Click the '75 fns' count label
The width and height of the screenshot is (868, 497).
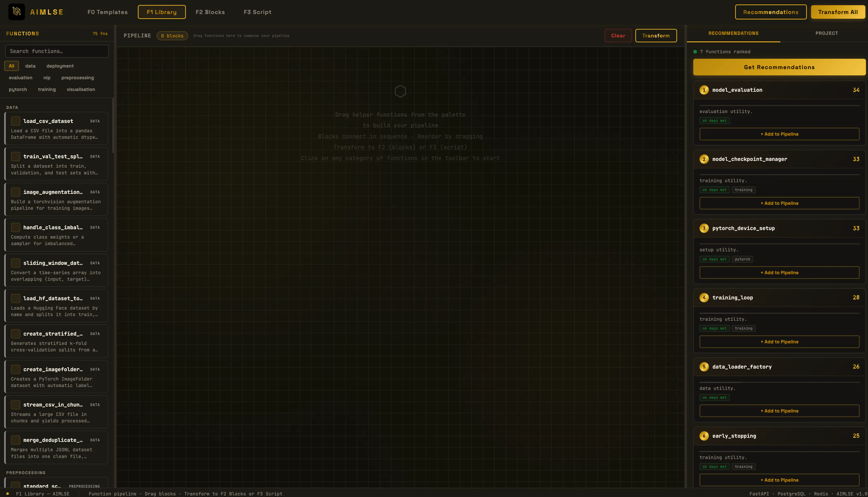pos(100,34)
